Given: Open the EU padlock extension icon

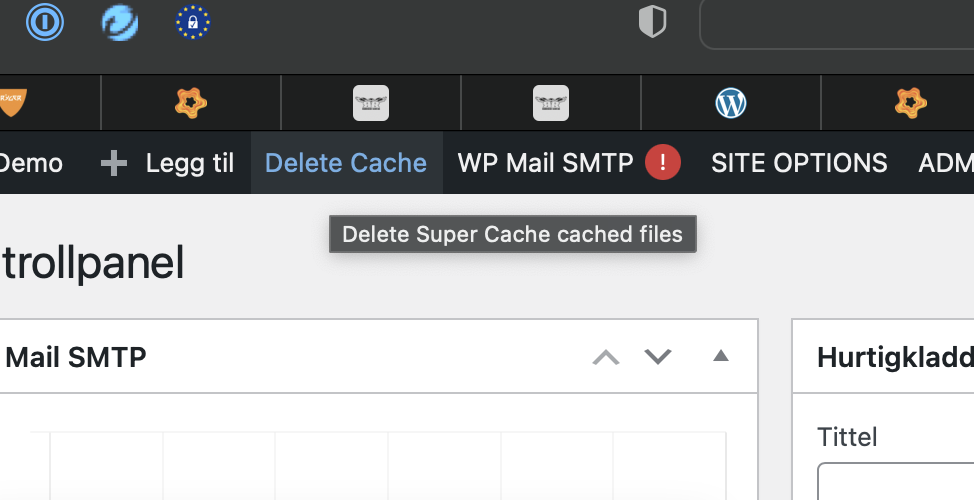Looking at the screenshot, I should pyautogui.click(x=193, y=22).
